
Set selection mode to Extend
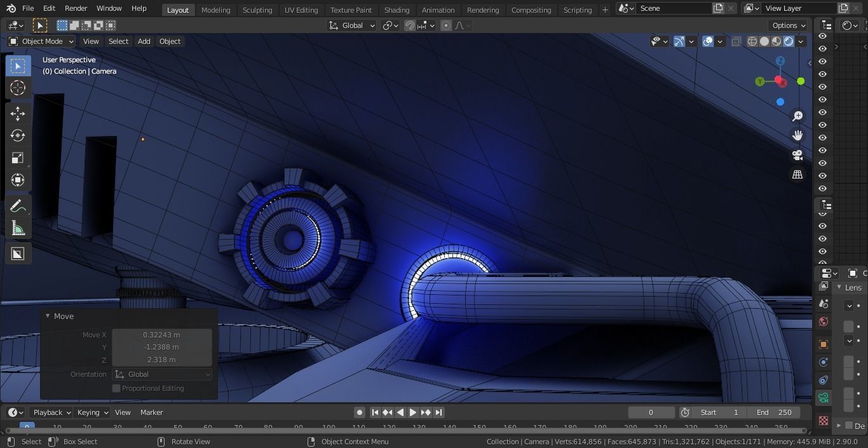(x=74, y=25)
